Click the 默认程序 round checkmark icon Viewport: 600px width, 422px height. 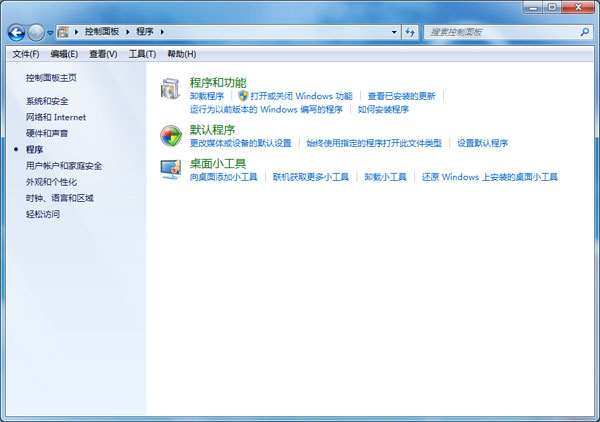[171, 136]
